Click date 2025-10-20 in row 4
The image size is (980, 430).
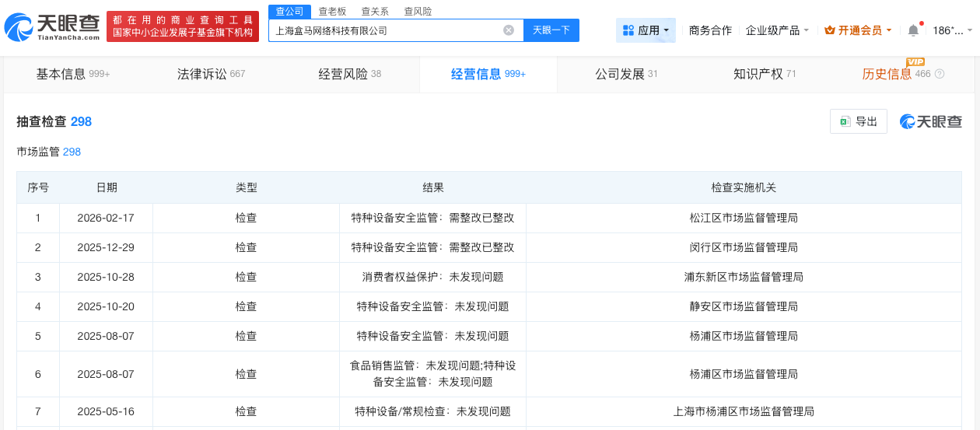(106, 306)
